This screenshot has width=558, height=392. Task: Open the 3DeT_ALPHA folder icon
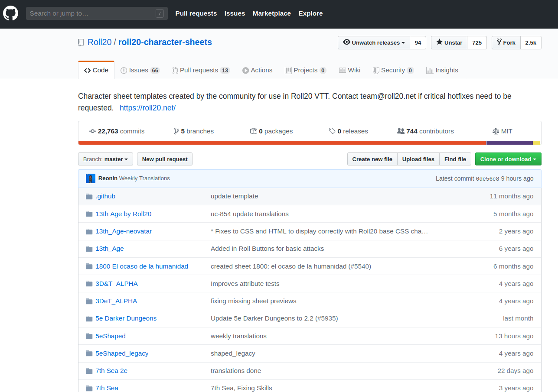(89, 301)
